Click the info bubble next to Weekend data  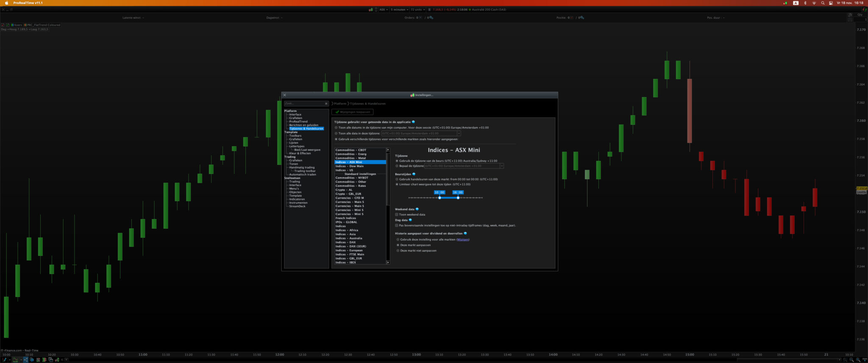[x=417, y=209]
